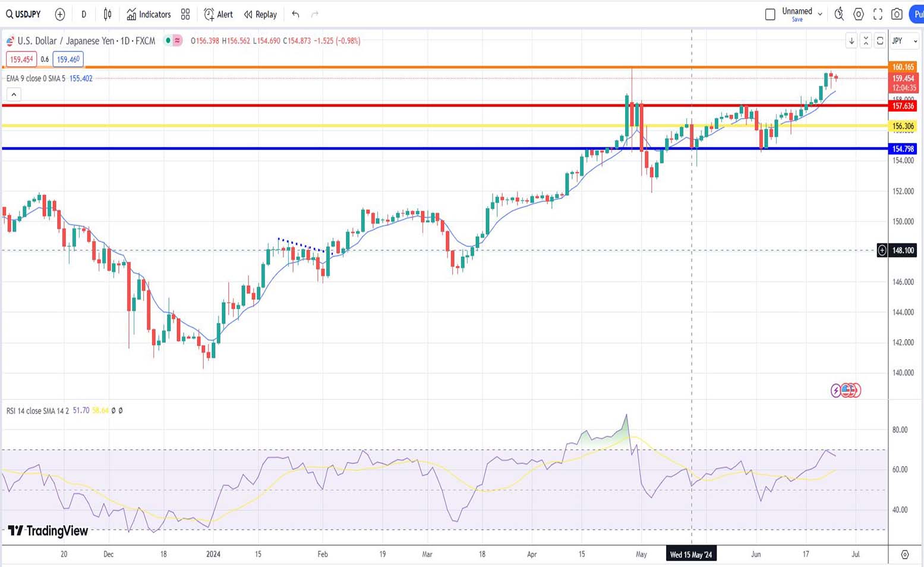The height and width of the screenshot is (567, 924).
Task: Open the candlestick chart type selector
Action: pyautogui.click(x=108, y=14)
